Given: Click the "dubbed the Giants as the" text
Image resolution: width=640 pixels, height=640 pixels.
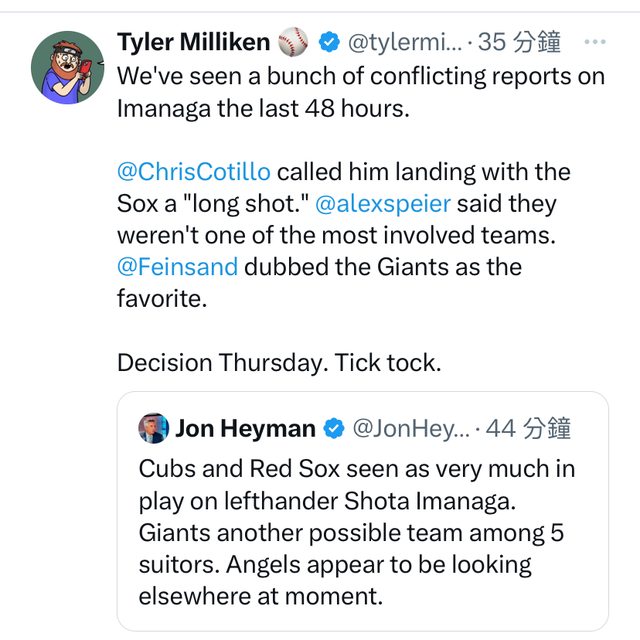Looking at the screenshot, I should (x=383, y=267).
